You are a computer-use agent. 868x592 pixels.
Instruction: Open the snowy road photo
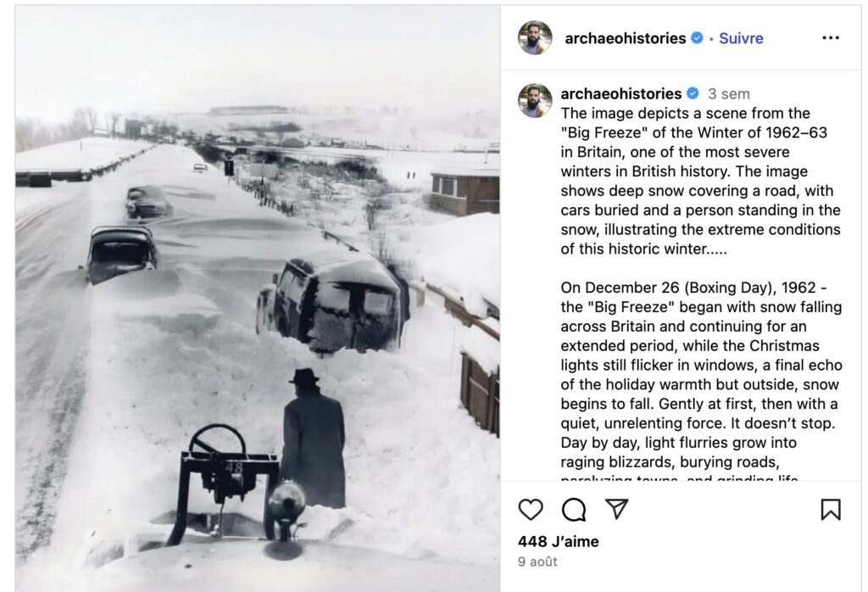pyautogui.click(x=258, y=298)
